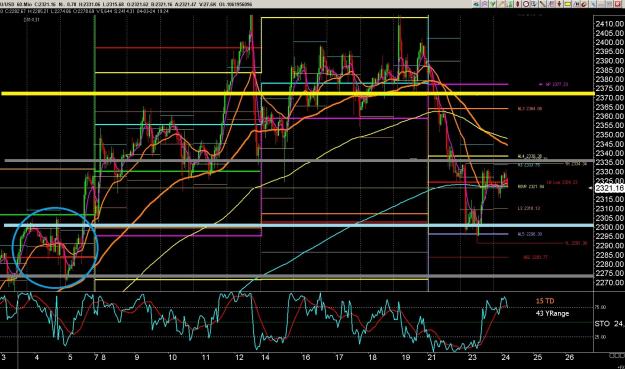Click the 2300.00 price axis label
The image size is (625, 369).
point(610,227)
